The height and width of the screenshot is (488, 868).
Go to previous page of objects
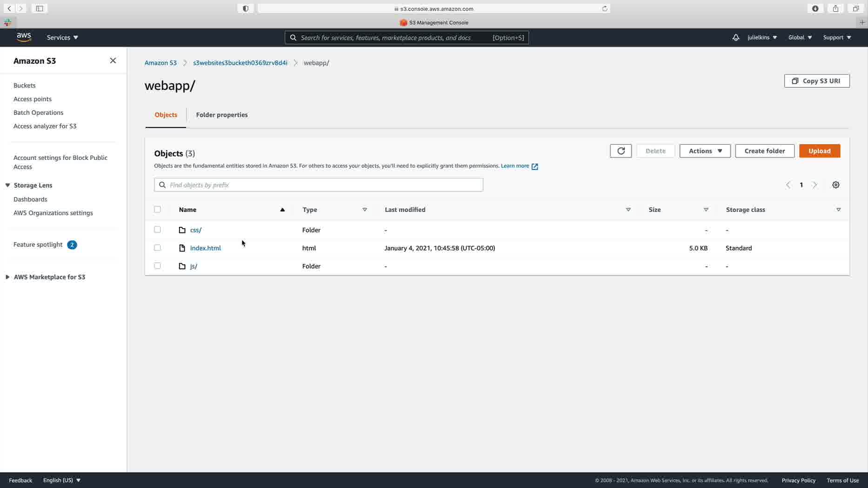coord(788,185)
